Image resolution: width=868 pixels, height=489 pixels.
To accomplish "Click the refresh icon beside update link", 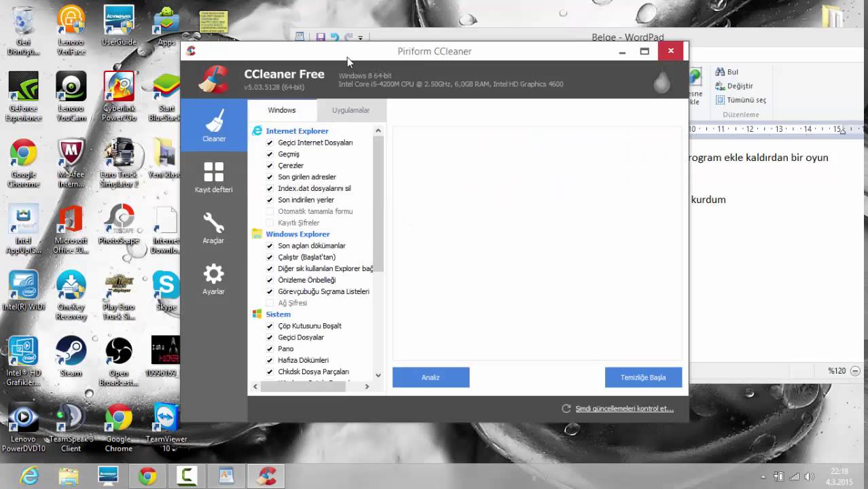I will [x=566, y=409].
